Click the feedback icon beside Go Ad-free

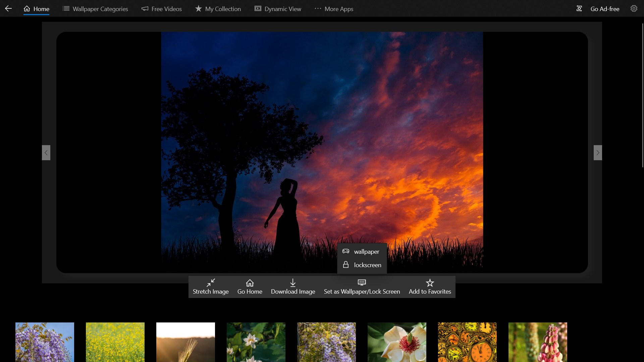click(579, 9)
